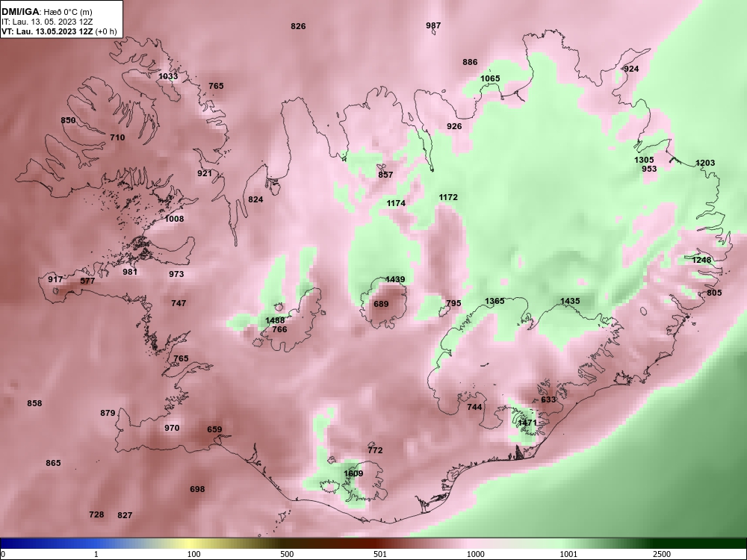Select the 766 value
Screen dimensions: 747x560
coord(279,329)
